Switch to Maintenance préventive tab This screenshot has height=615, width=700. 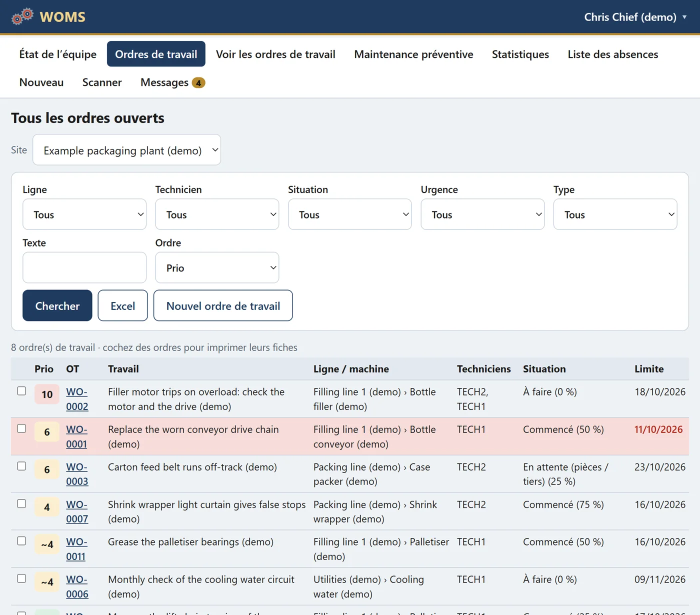(x=413, y=54)
